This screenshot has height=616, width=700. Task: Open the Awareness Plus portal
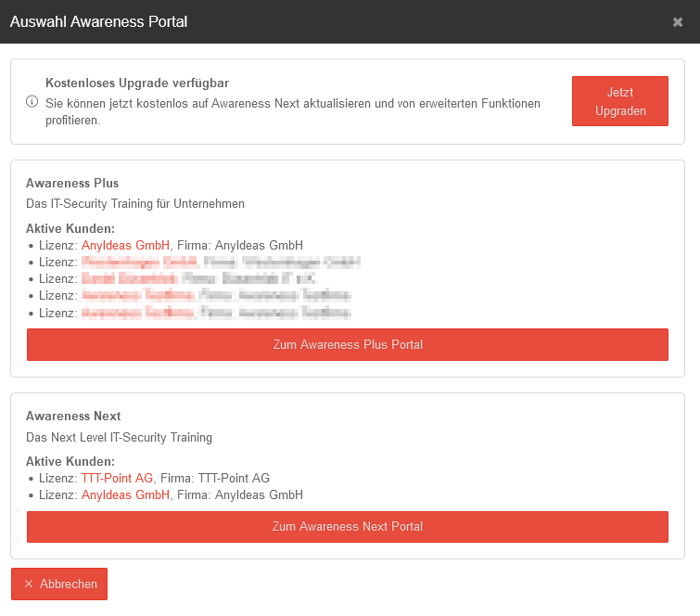pyautogui.click(x=348, y=344)
